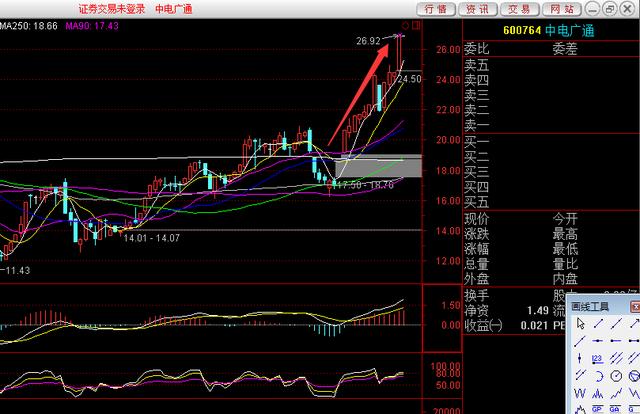
Task: Open the 网站 website button
Action: click(x=562, y=9)
